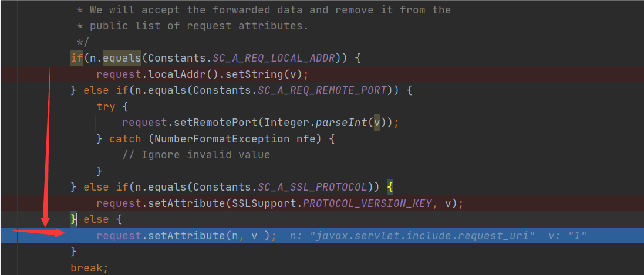Click the inline debug value for n
The image size is (644, 275).
click(412, 236)
